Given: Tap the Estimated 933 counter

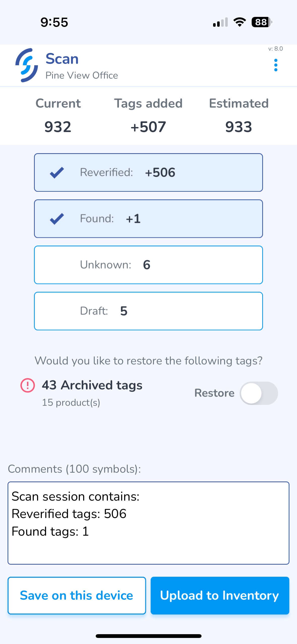Looking at the screenshot, I should click(x=239, y=116).
